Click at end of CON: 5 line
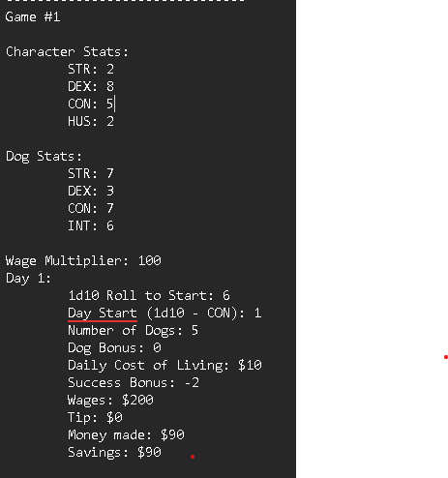 pos(114,104)
